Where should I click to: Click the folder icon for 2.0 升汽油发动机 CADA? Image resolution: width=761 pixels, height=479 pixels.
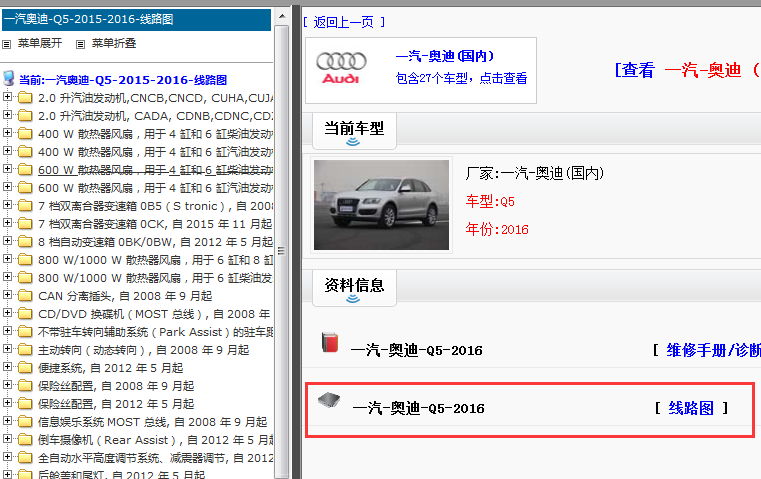tap(25, 116)
